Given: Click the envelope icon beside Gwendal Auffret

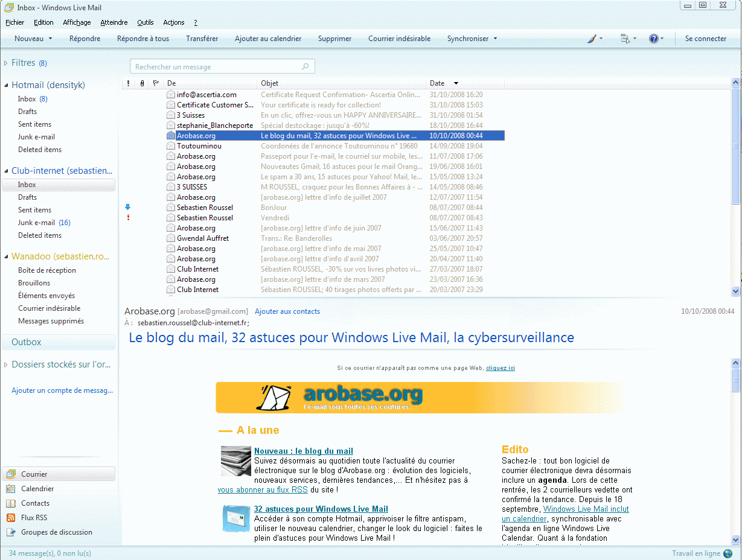Looking at the screenshot, I should pos(171,238).
